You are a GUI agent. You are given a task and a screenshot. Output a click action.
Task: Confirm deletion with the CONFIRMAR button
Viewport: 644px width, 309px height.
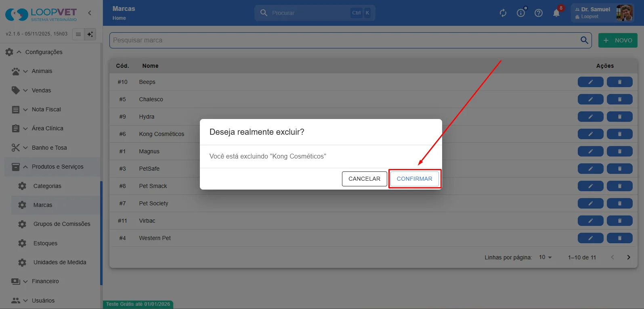(414, 179)
